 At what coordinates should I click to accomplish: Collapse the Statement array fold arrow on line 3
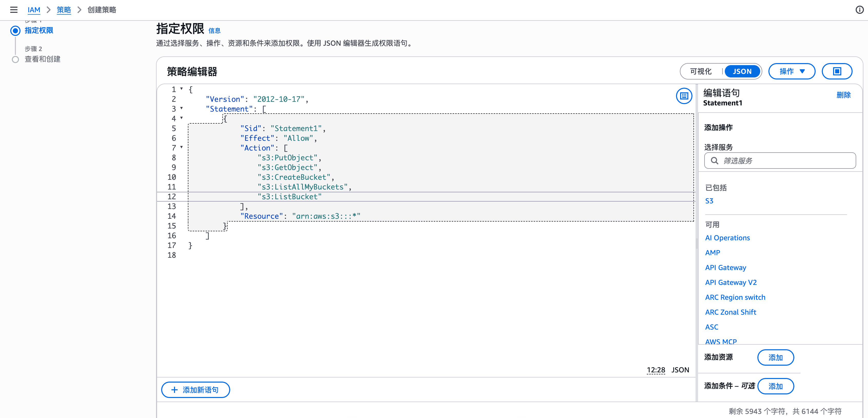[x=181, y=108]
